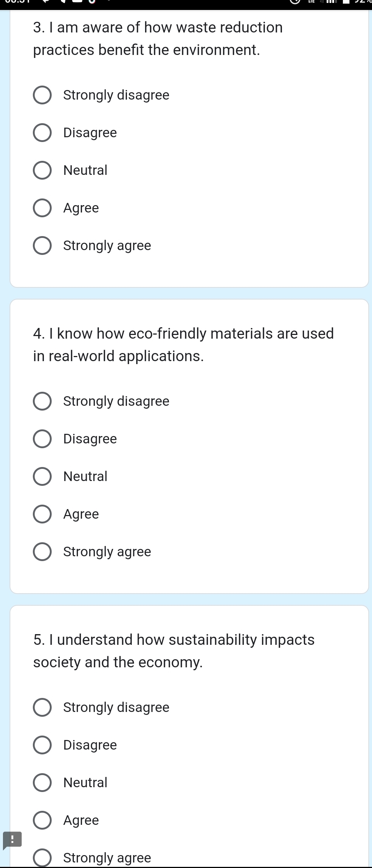Viewport: 372px width, 868px height.
Task: Select "Strongly agree" for question 3
Action: pos(42,245)
